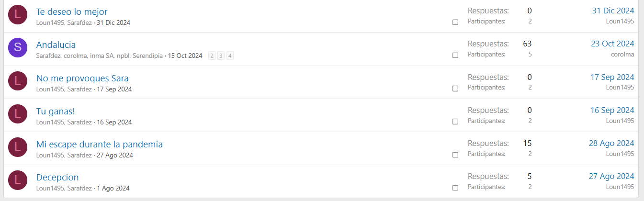
Task: Click avatar next to Tu ganas! conversation
Action: coord(18,114)
